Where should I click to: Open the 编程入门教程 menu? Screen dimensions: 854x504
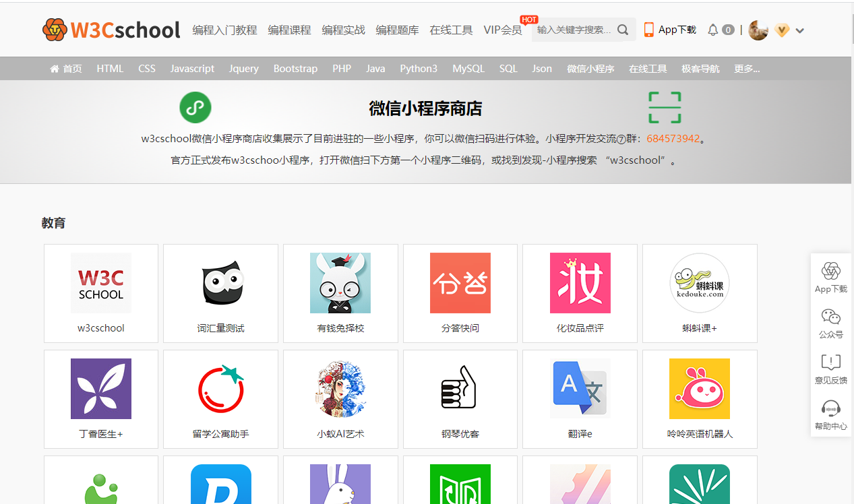(x=224, y=30)
